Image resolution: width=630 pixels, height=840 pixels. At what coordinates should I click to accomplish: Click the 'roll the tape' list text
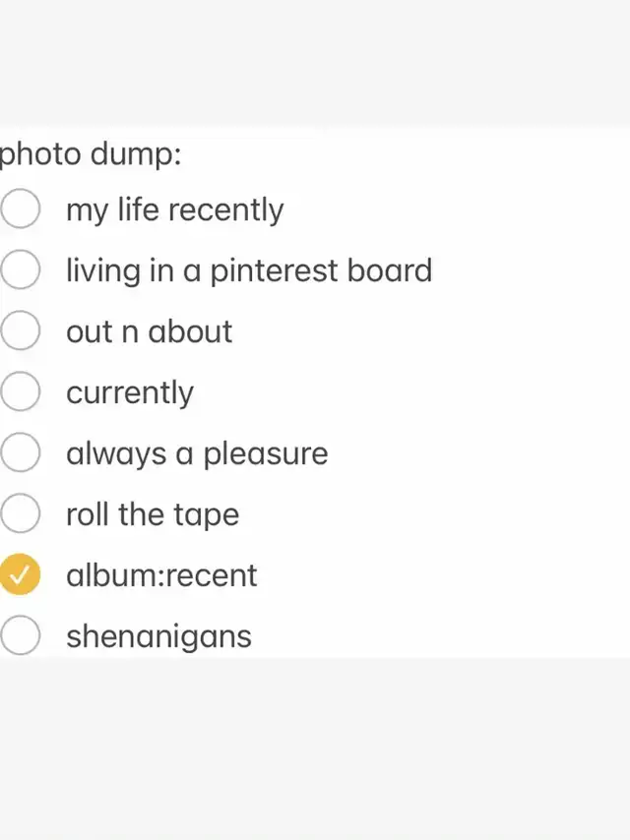153,514
